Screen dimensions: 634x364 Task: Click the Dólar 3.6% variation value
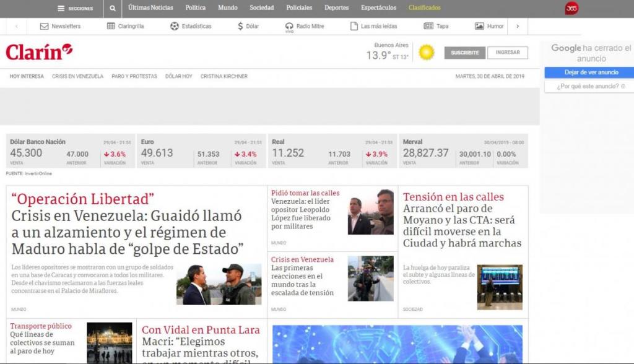(115, 154)
